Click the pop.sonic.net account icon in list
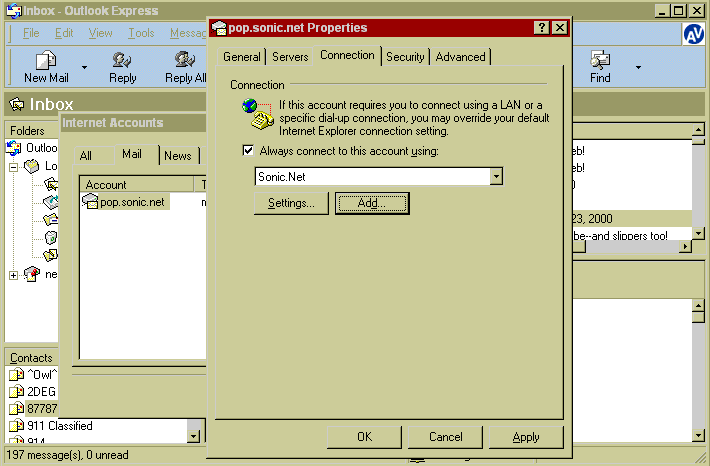This screenshot has height=466, width=710. 90,202
